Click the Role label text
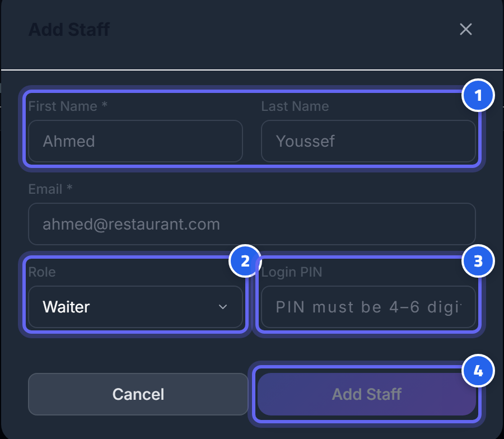 click(42, 272)
